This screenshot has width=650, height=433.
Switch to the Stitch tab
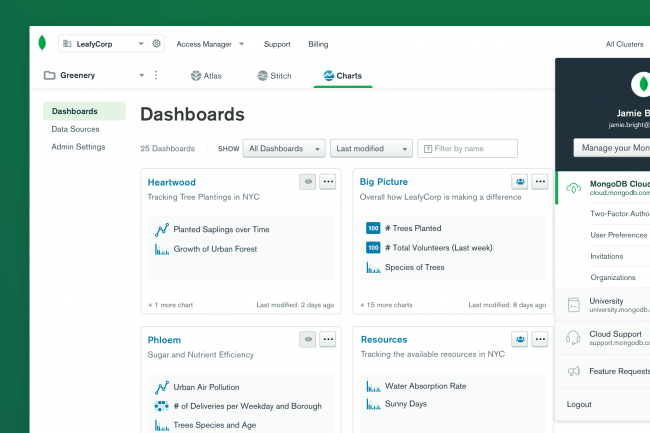pyautogui.click(x=274, y=76)
